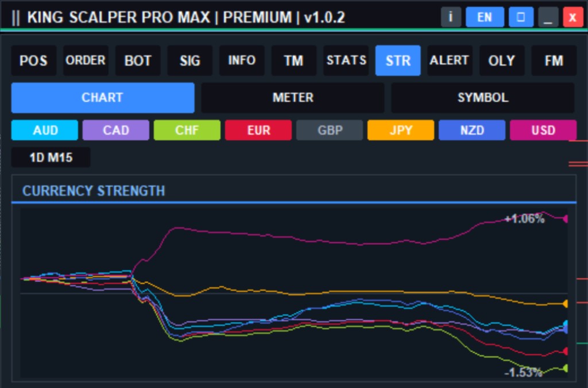Switch to the ORDER tab
The width and height of the screenshot is (588, 388).
click(x=86, y=60)
